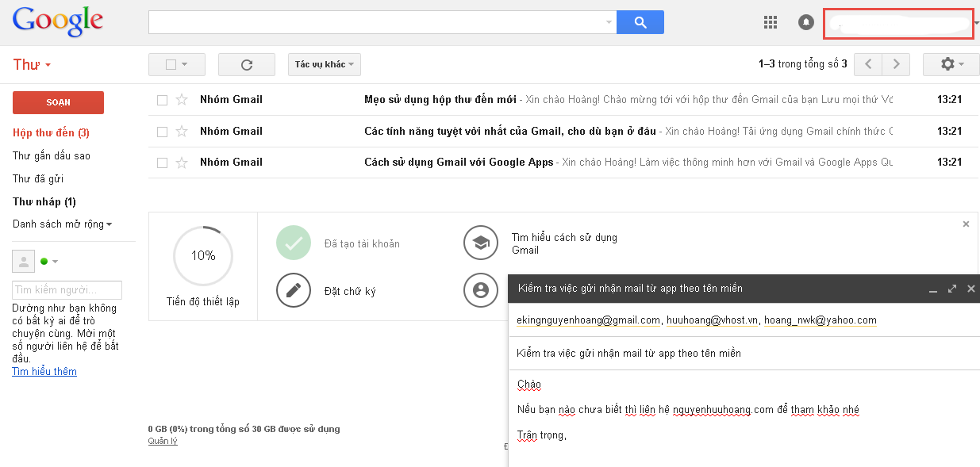This screenshot has width=980, height=467.
Task: Open the Google apps grid
Action: (x=770, y=22)
